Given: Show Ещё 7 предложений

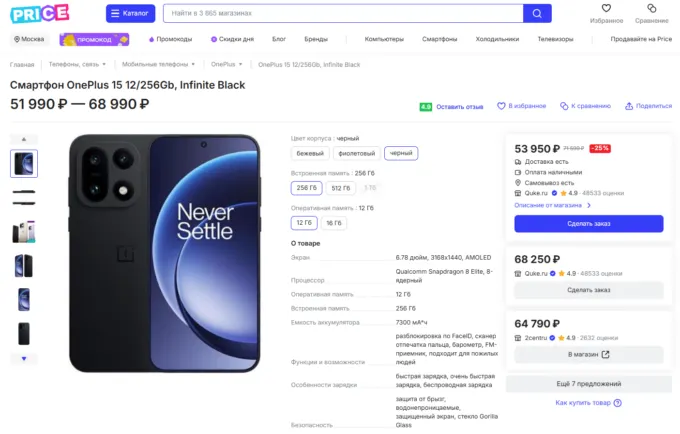Looking at the screenshot, I should 588,384.
